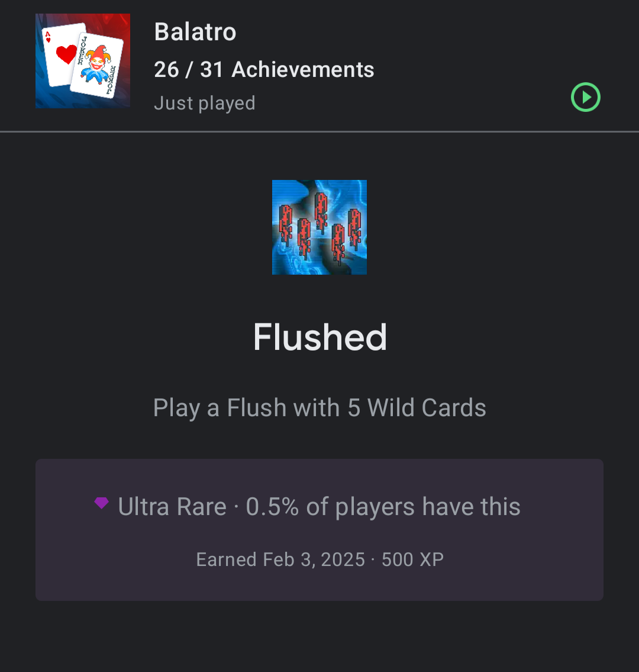The image size is (639, 672).
Task: Click the Play a Flush description text
Action: pyautogui.click(x=319, y=407)
